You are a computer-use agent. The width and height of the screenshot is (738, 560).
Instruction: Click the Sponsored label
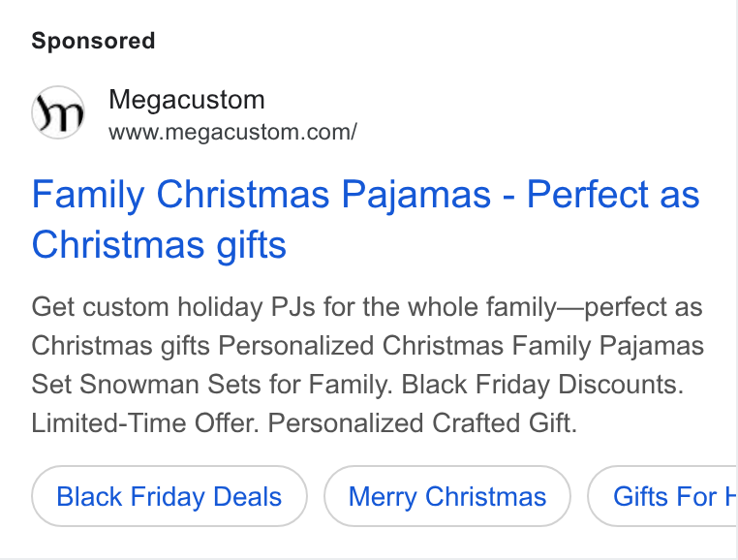[93, 41]
